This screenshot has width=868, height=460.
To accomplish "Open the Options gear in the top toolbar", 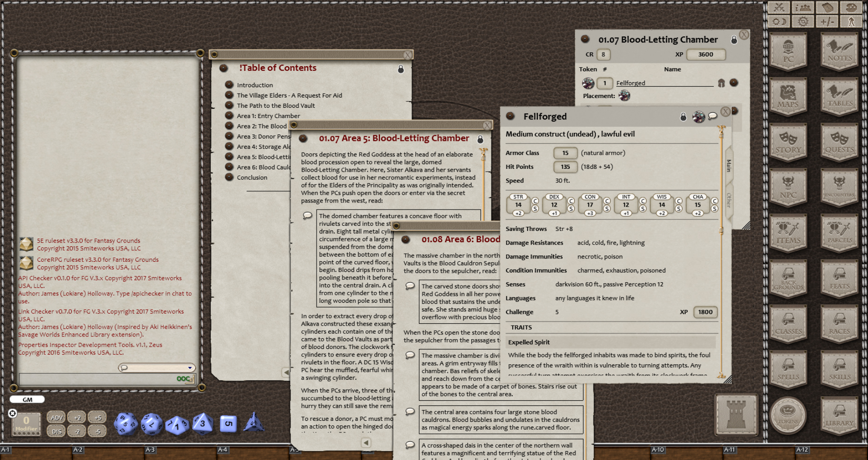I will (x=803, y=21).
